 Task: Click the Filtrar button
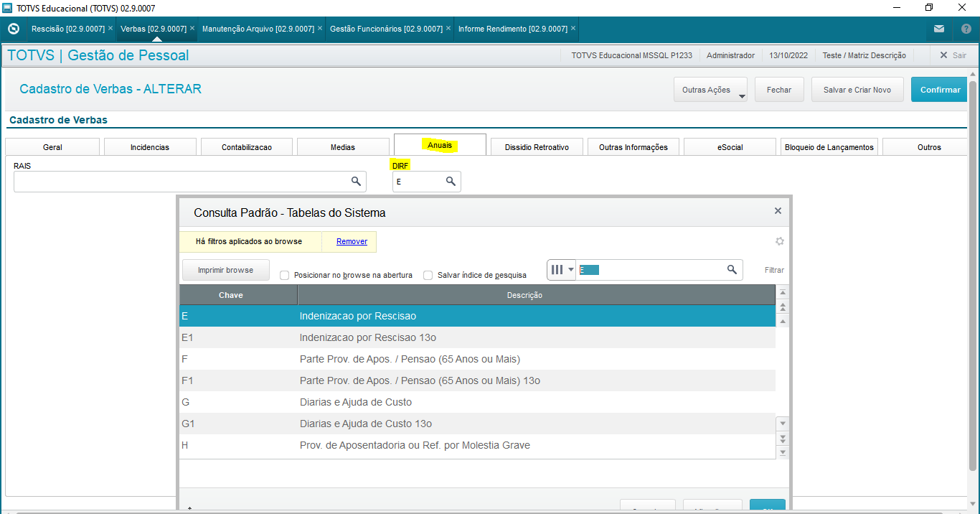point(774,270)
